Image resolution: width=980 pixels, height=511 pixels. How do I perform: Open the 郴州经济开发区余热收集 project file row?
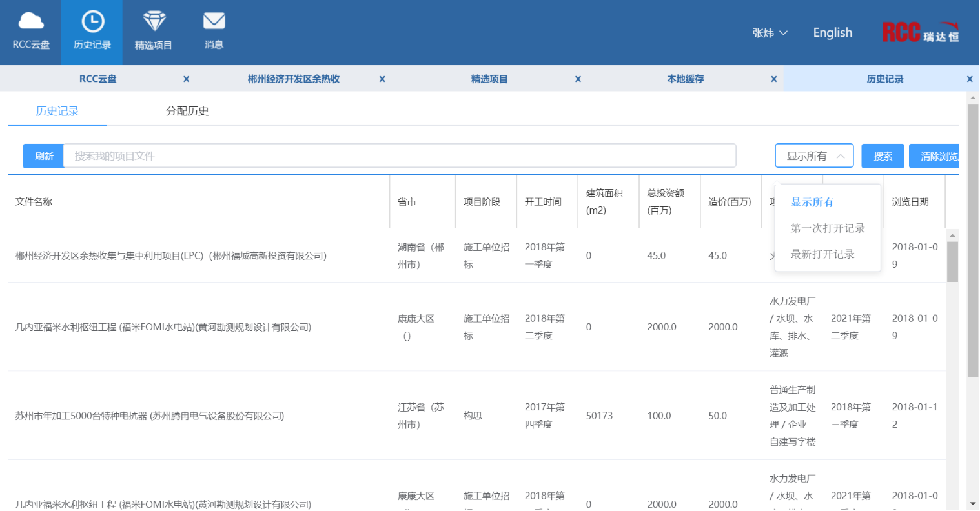[171, 255]
